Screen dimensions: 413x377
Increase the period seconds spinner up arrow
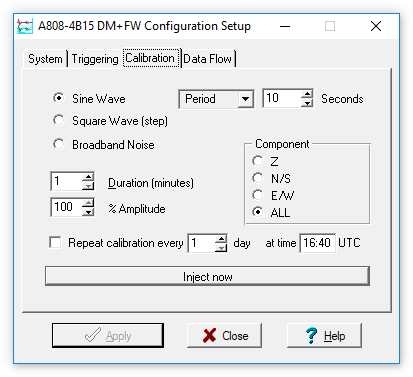point(307,94)
